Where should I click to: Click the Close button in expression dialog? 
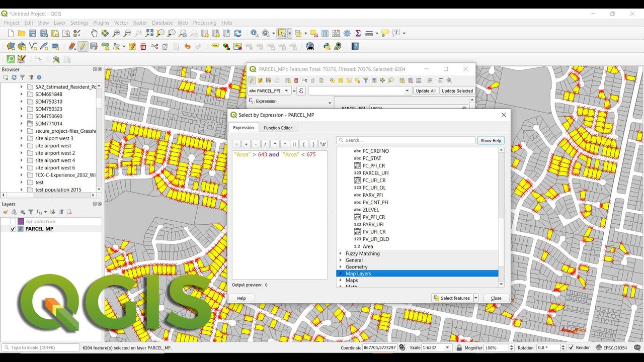(496, 298)
